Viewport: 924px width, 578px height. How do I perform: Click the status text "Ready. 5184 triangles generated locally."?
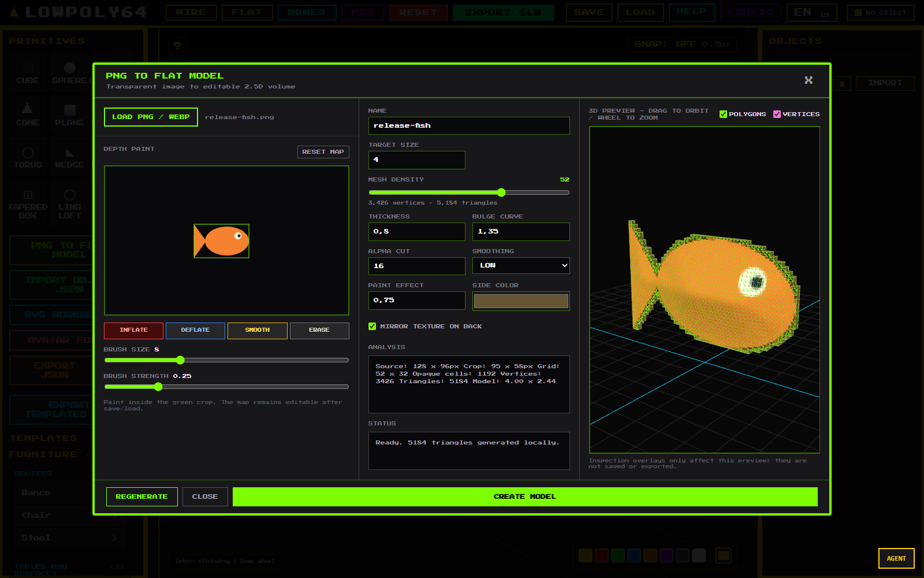pos(467,443)
